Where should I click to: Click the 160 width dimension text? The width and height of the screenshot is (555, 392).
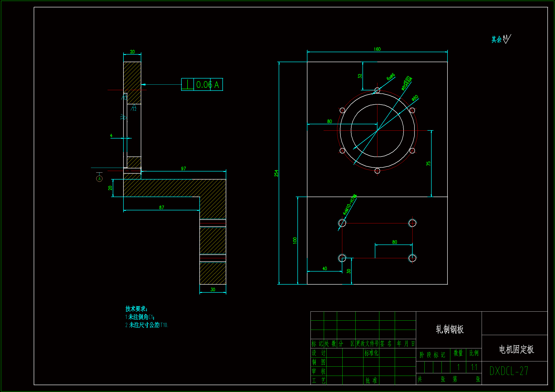(x=377, y=49)
